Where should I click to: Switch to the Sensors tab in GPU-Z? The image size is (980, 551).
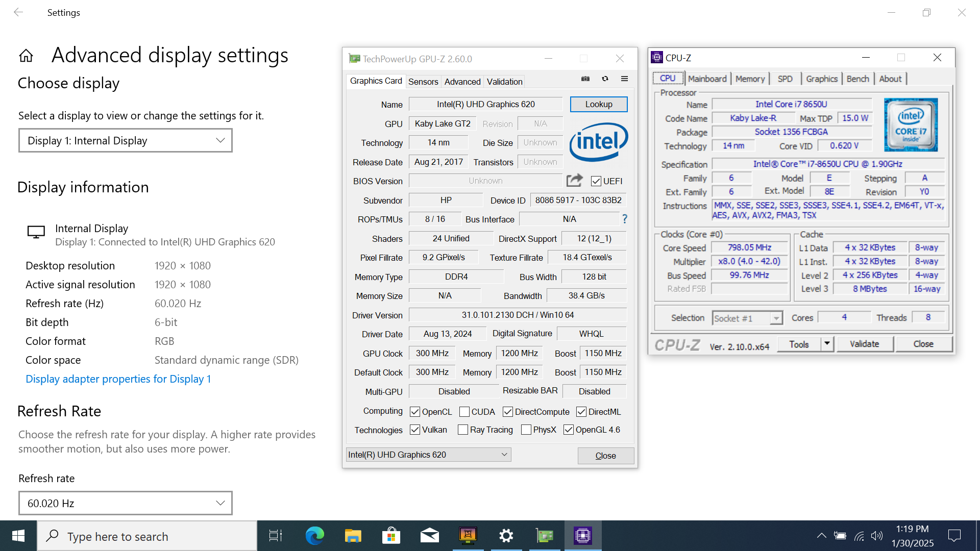(x=423, y=82)
